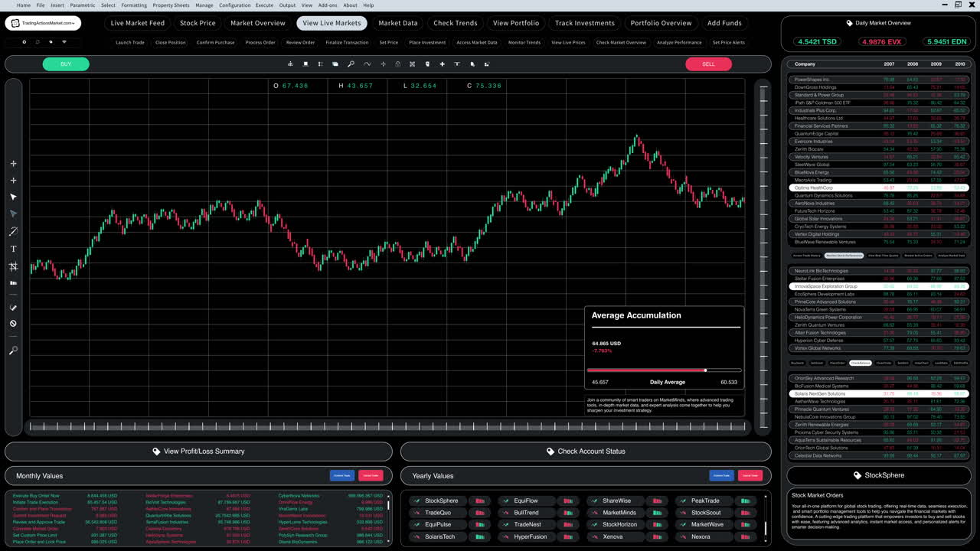Viewport: 980px width, 551px height.
Task: Select the arrow cursor tool on the left sidebar
Action: click(x=13, y=197)
